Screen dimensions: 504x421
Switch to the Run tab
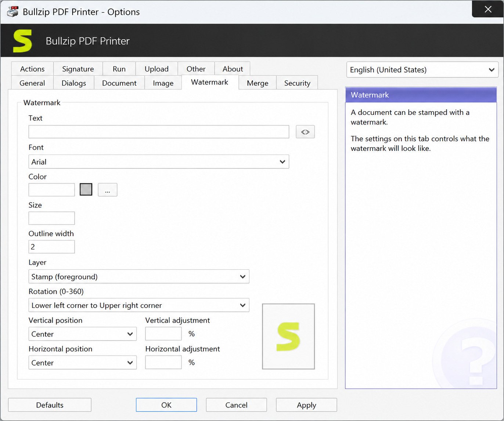click(119, 69)
